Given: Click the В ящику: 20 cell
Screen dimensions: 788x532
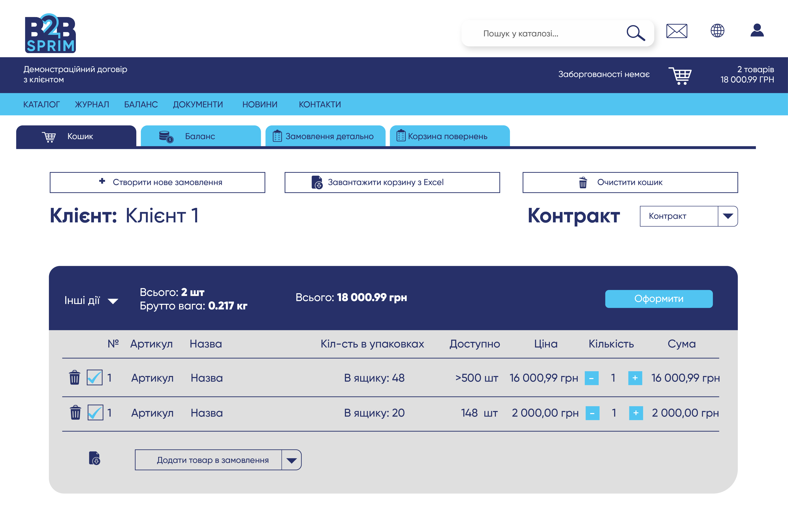Looking at the screenshot, I should [374, 413].
